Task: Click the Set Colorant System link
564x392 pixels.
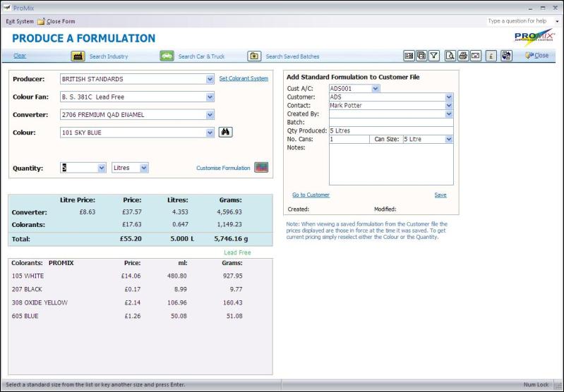Action: pos(244,79)
